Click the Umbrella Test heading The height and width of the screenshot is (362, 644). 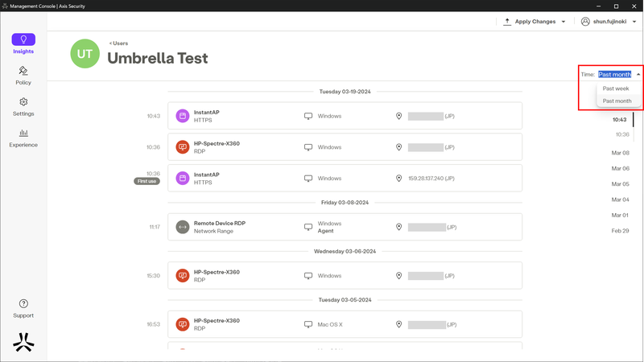coord(158,58)
